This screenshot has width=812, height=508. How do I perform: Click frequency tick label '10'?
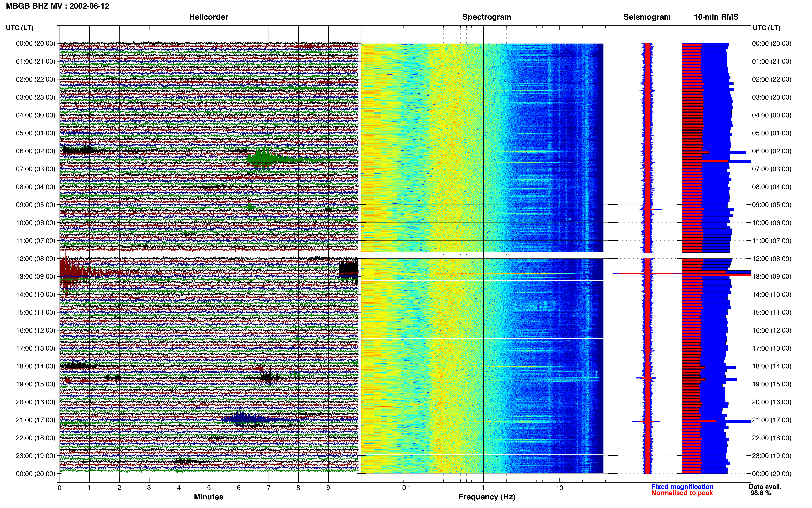559,487
